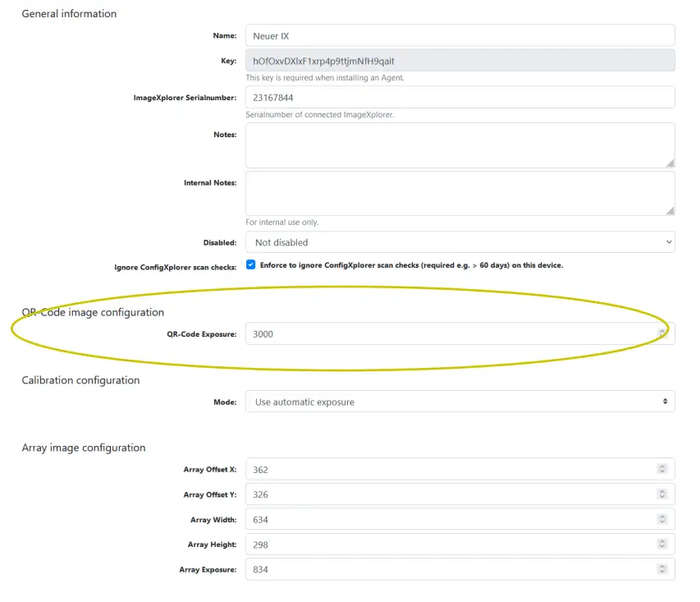Increase Array Exposure with its spinner control

(x=663, y=566)
